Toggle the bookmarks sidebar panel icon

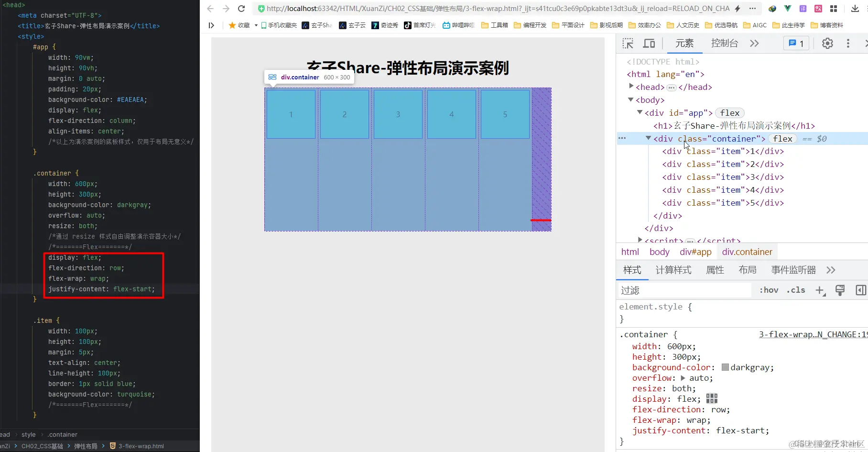pos(211,25)
